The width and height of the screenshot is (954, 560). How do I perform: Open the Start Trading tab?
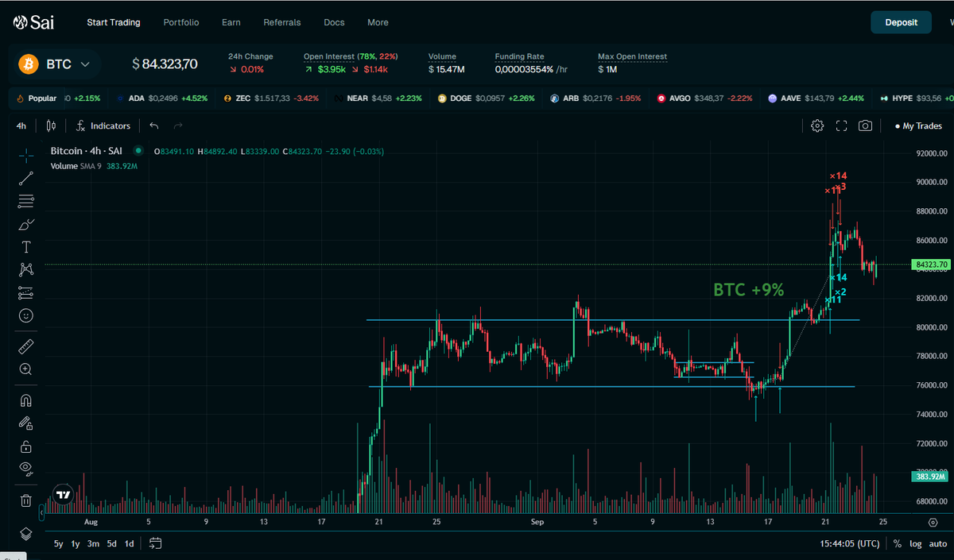114,22
